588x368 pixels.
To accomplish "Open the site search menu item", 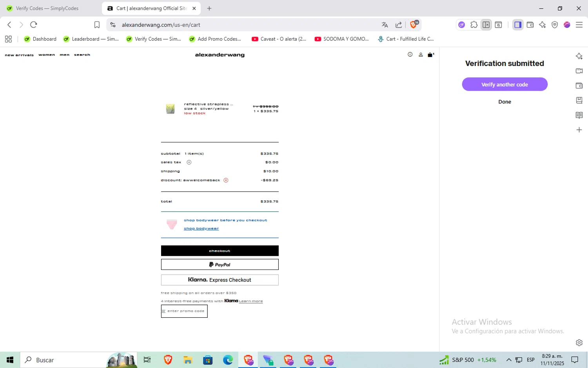I will pyautogui.click(x=82, y=55).
